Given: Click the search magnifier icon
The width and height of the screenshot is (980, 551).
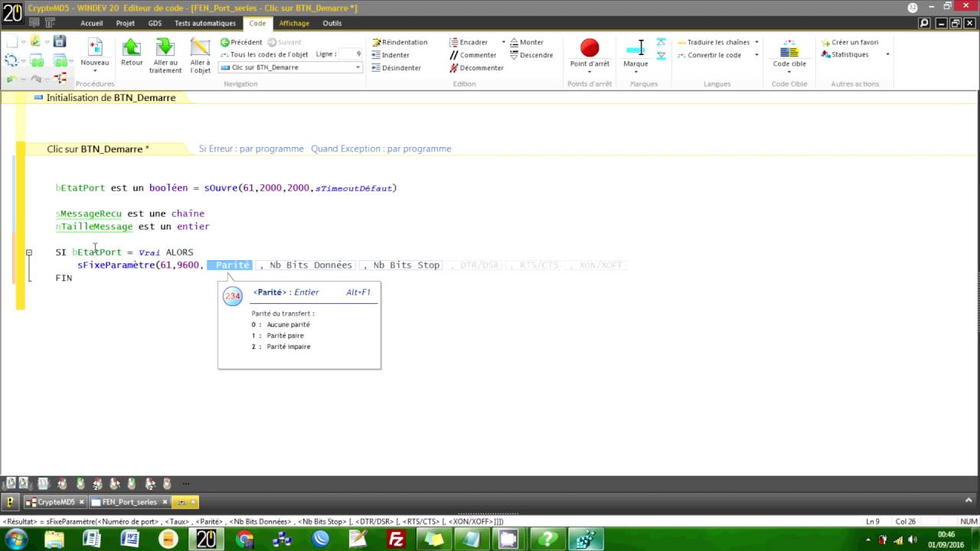Looking at the screenshot, I should click(x=925, y=24).
